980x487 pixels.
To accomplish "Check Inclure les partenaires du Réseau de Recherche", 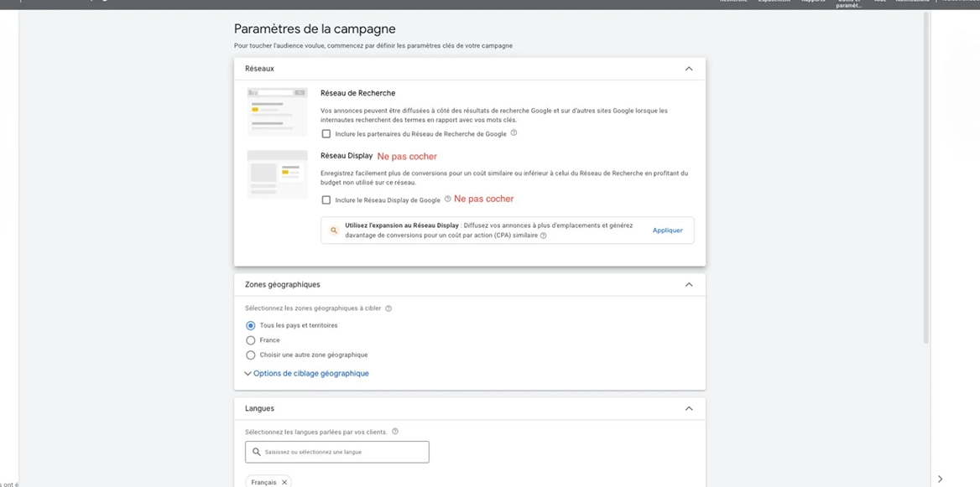I will (326, 133).
